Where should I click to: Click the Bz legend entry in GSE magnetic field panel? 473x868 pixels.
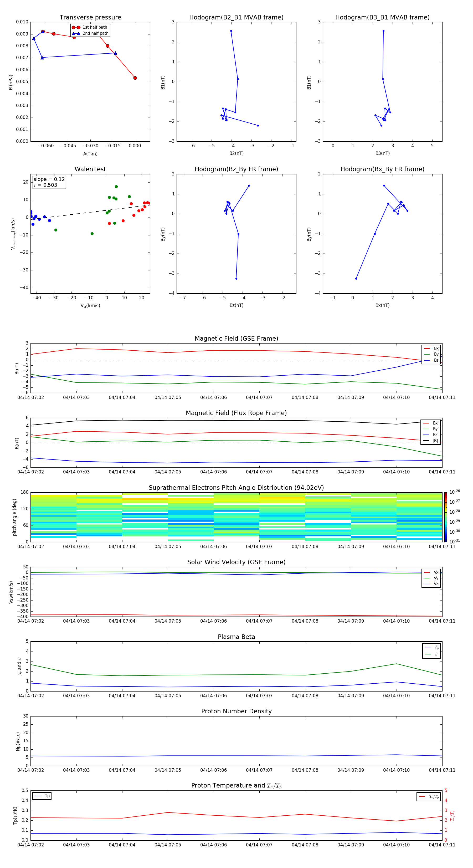pos(431,360)
